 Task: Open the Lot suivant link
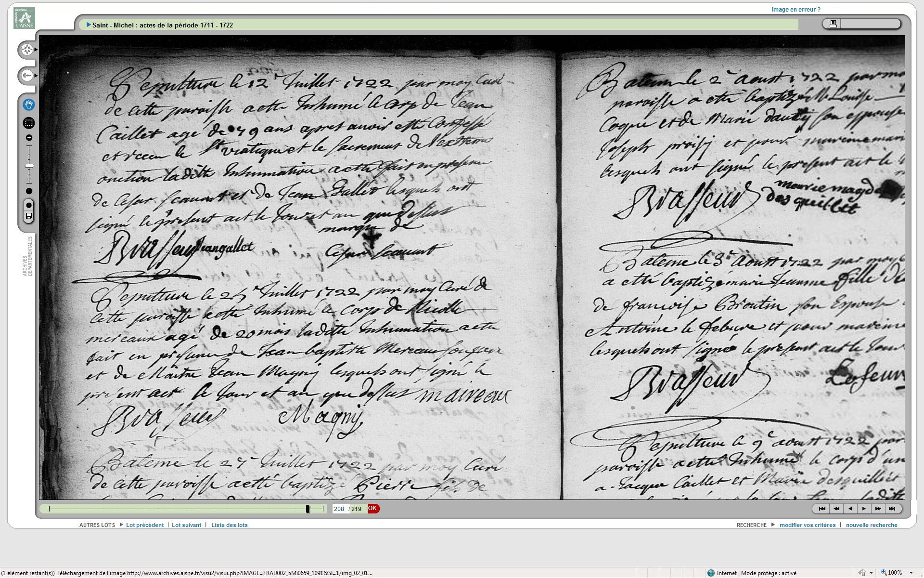pos(186,525)
